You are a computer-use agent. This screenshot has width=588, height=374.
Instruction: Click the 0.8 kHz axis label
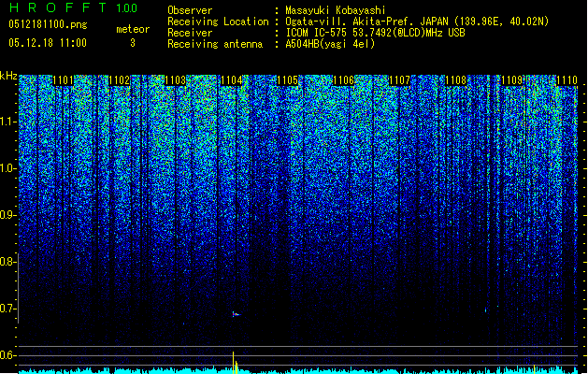7,262
